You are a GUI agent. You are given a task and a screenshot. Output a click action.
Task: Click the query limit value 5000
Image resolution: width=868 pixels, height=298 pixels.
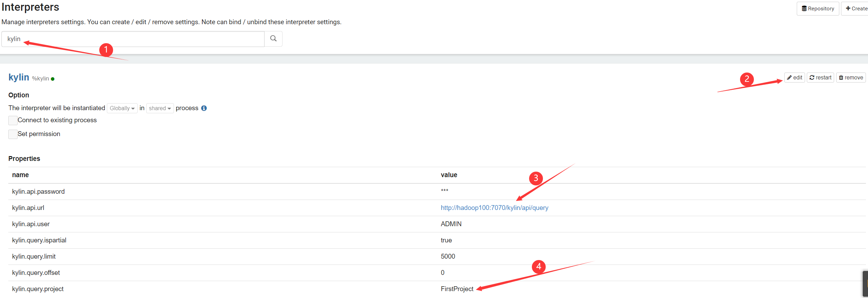[x=448, y=256]
